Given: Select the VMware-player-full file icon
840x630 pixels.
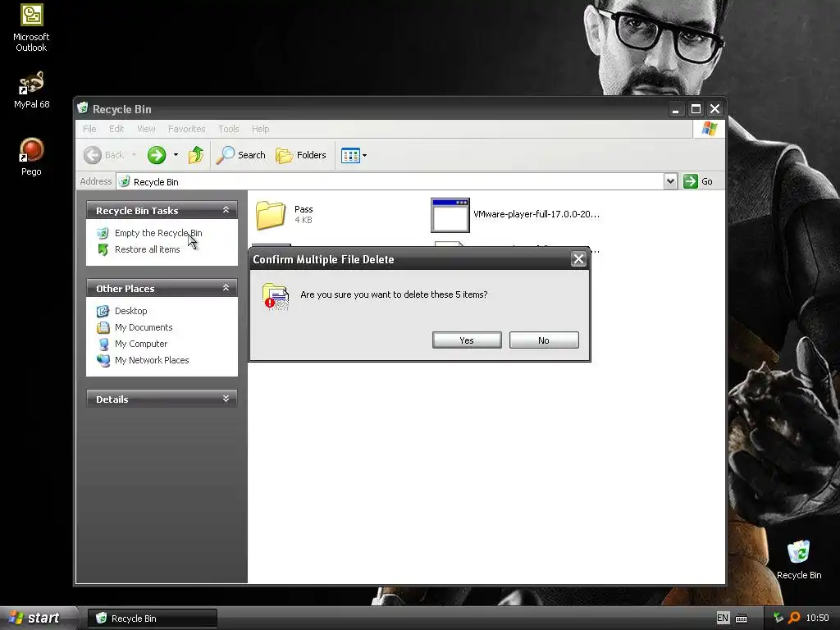Looking at the screenshot, I should (x=450, y=215).
